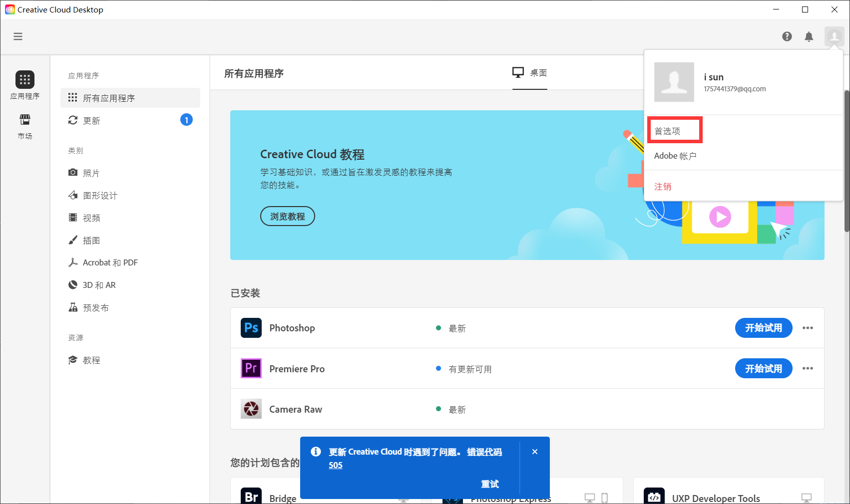Viewport: 850px width, 504px height.
Task: Click the help question mark icon
Action: pos(787,36)
